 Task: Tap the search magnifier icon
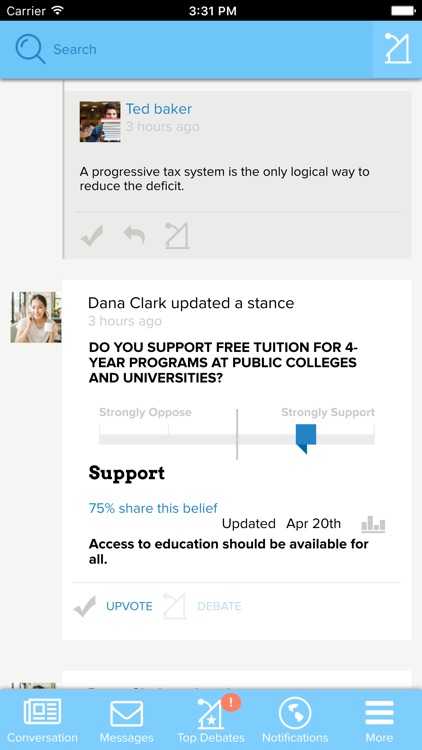tap(30, 49)
